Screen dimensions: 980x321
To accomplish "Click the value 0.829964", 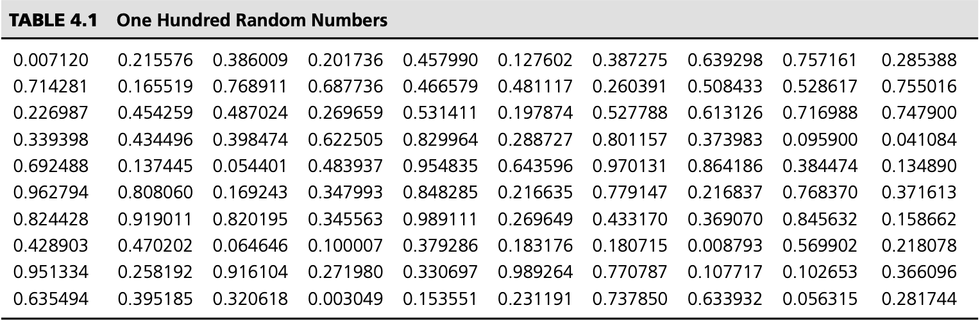I will pos(440,140).
